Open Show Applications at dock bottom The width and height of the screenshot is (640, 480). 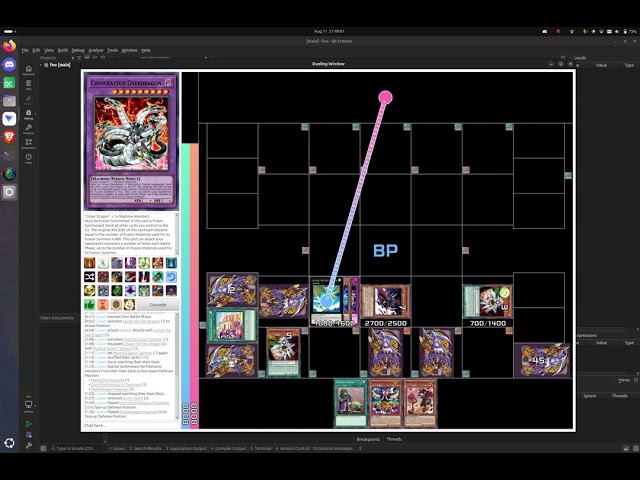tap(9, 443)
